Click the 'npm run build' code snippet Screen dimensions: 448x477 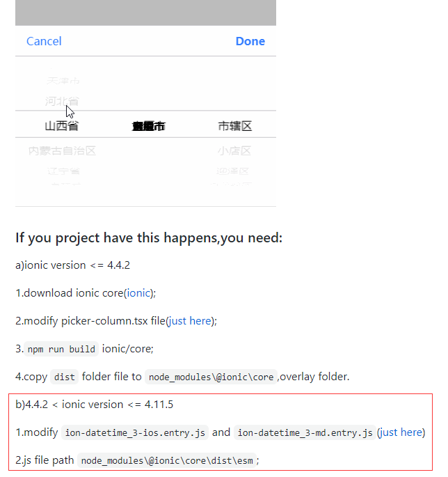click(61, 349)
